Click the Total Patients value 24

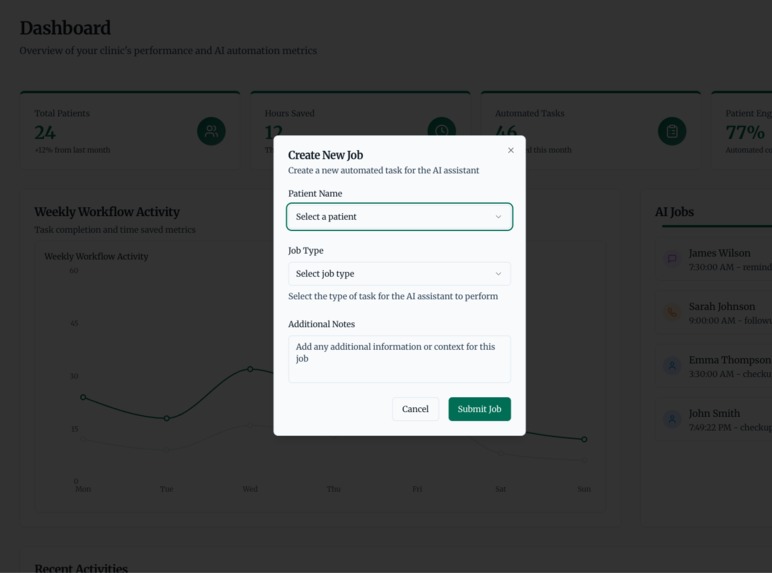(x=45, y=132)
